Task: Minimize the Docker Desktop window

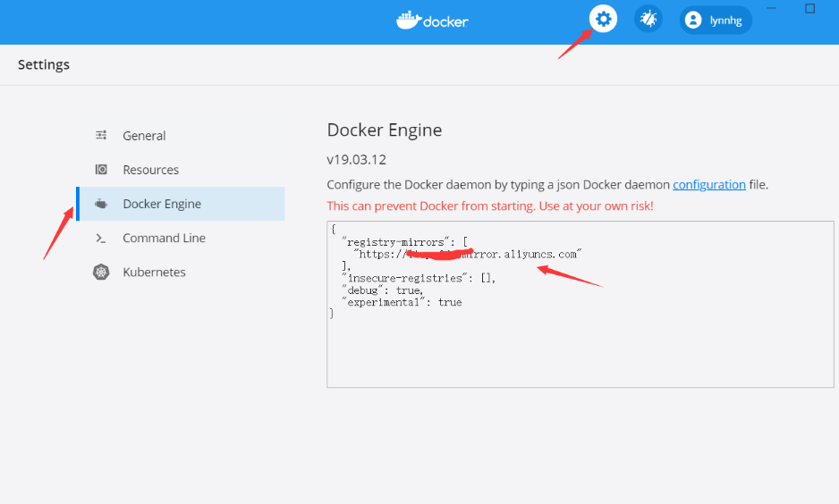Action: coord(771,8)
